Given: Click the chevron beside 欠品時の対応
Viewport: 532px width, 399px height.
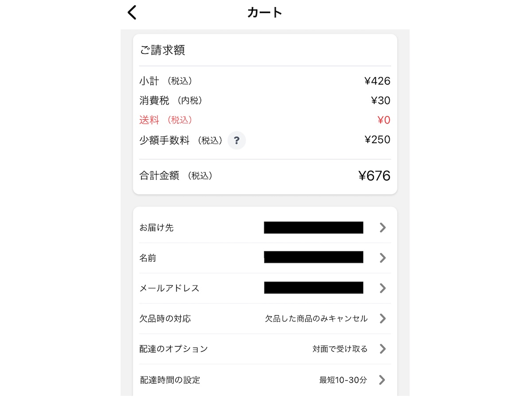Looking at the screenshot, I should pyautogui.click(x=382, y=318).
